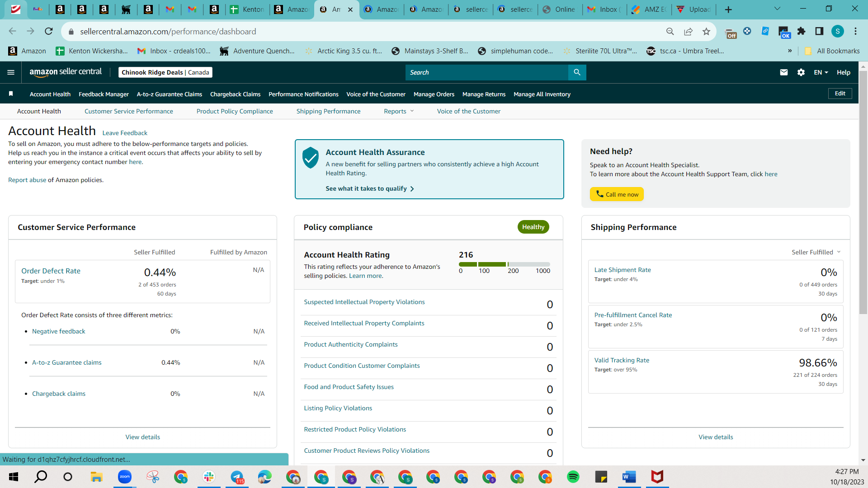The image size is (868, 488).
Task: Open the Chrome profile avatar S
Action: 838,31
